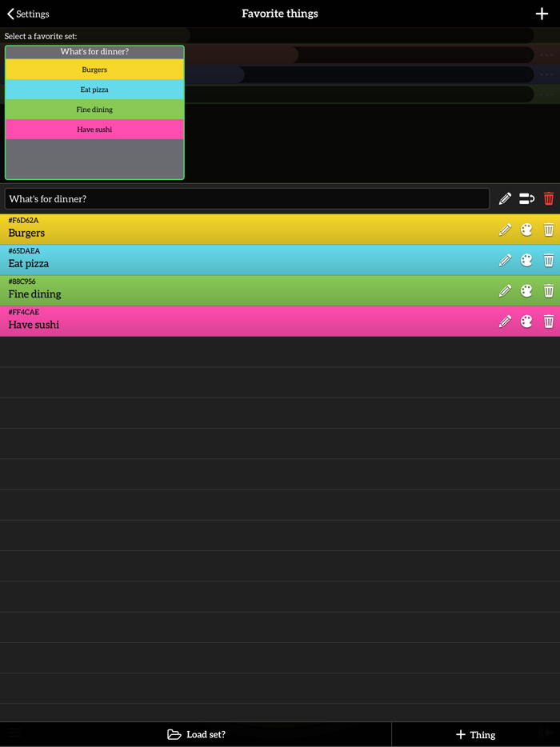Click the move/reorder icon beside the set name
560x747 pixels.
(526, 198)
